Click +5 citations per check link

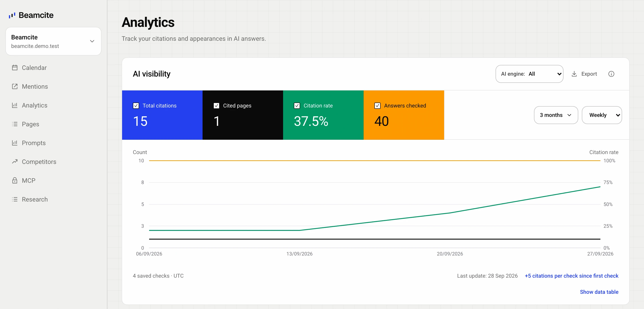point(571,275)
